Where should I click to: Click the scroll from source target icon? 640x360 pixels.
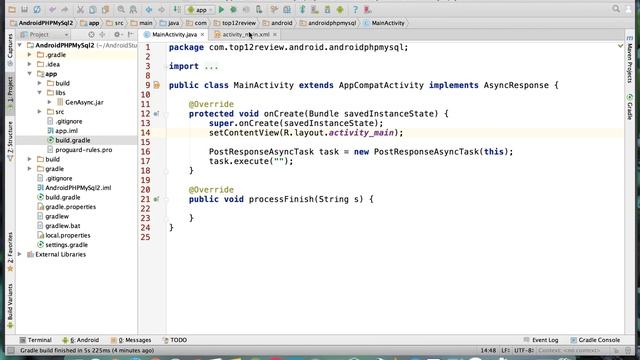tap(91, 35)
